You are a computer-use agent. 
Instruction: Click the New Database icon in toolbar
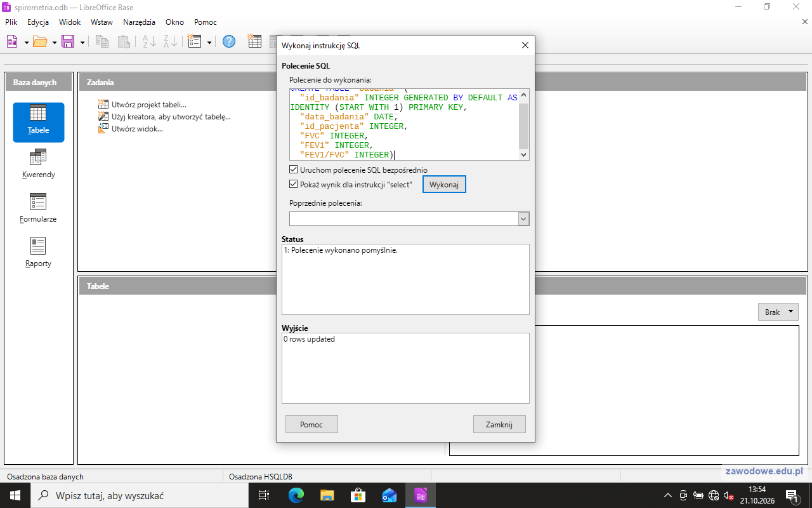tap(12, 42)
